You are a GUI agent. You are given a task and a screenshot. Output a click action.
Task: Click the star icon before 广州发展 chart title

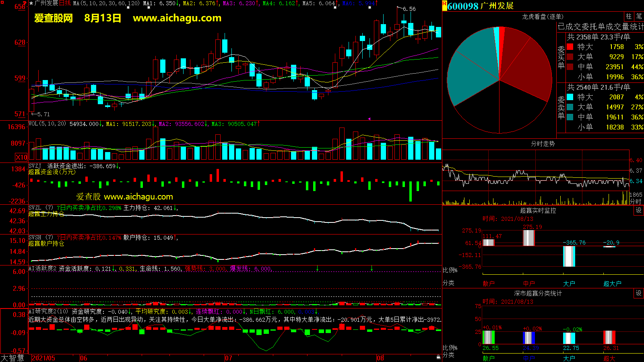31,3
